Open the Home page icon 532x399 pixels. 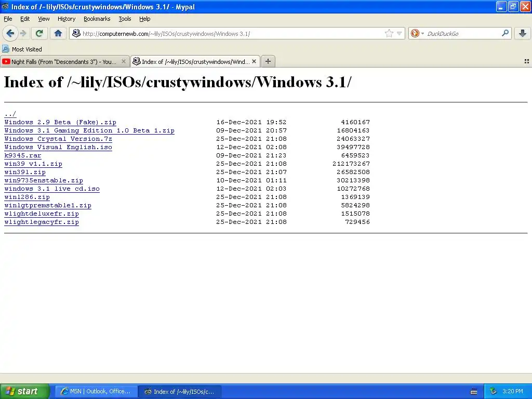click(58, 33)
